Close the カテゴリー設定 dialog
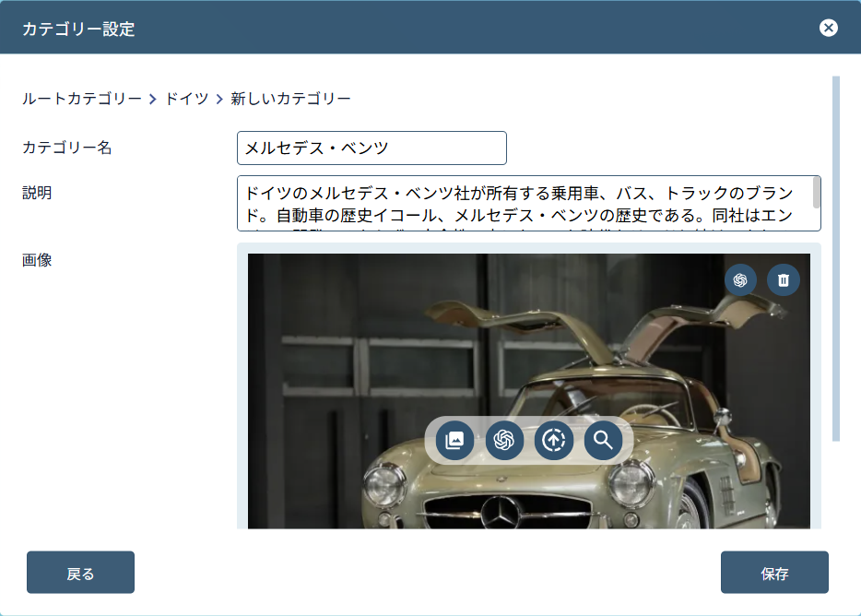The image size is (861, 616). pos(828,28)
